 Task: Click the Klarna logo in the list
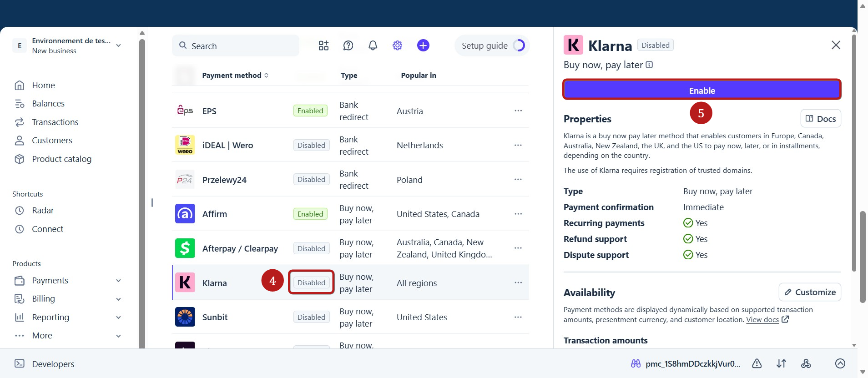[185, 282]
